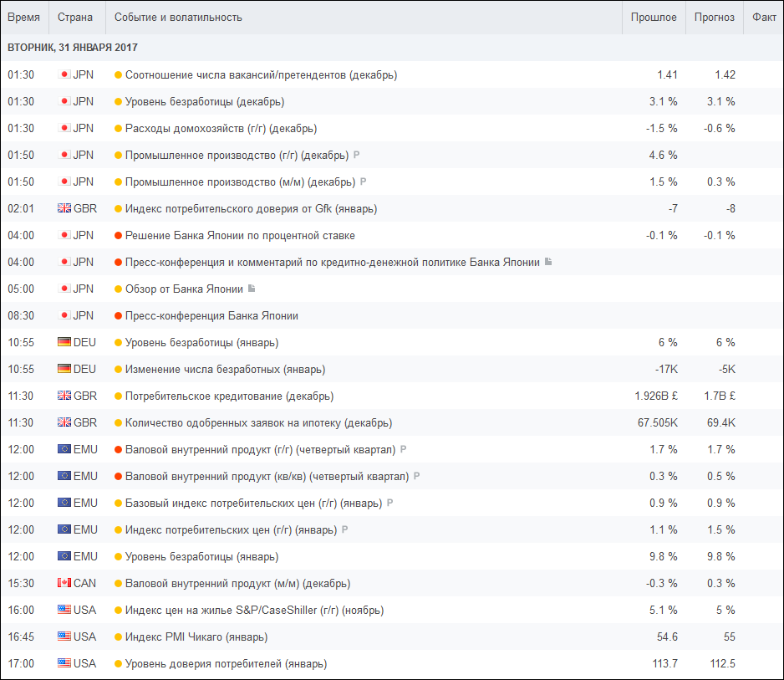Click the P icon beside Промышленное производство (м/м)
784x680 pixels.
coord(363,182)
